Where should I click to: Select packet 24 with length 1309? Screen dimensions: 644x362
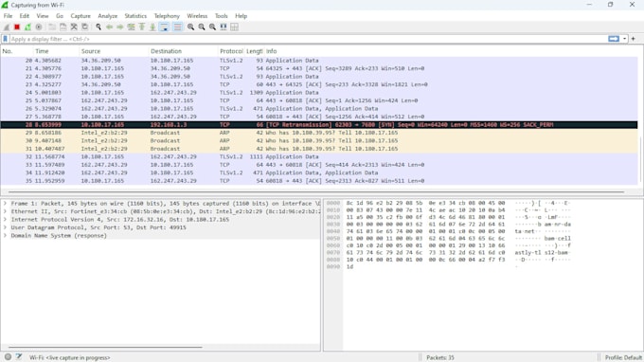pyautogui.click(x=319, y=93)
